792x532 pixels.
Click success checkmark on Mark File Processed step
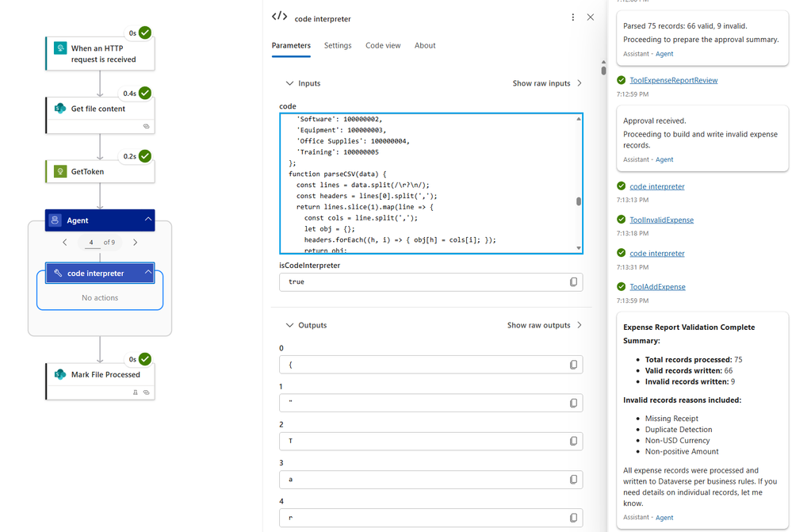(145, 359)
